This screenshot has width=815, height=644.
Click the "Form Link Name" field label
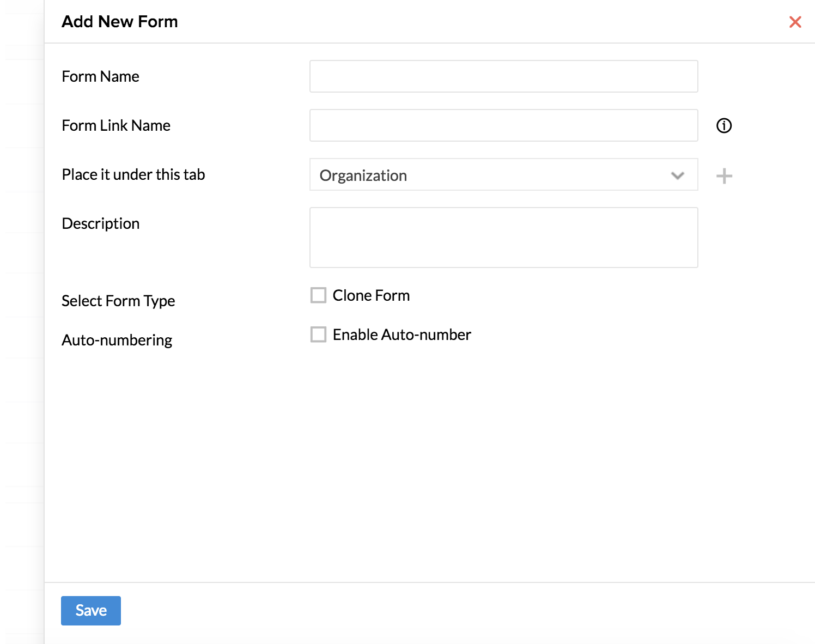coord(116,125)
